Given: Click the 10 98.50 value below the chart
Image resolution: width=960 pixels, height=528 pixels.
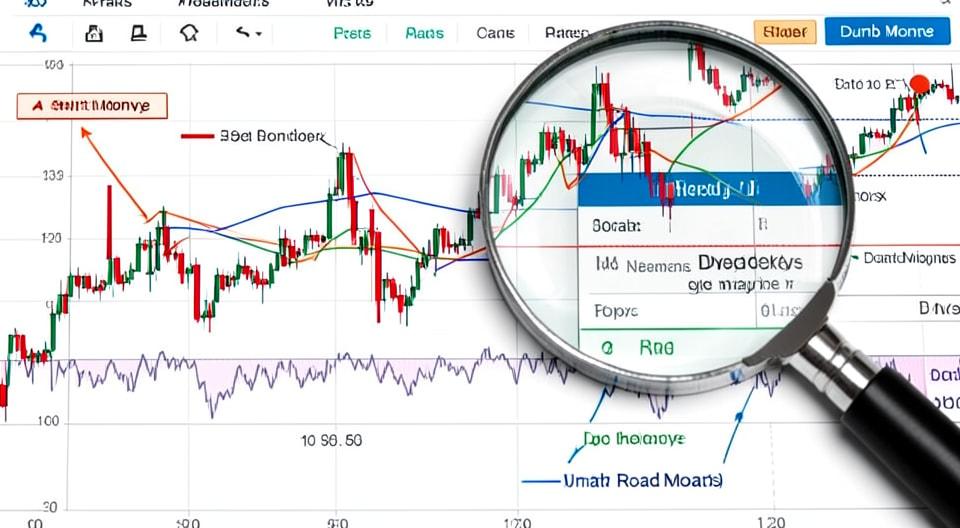Looking at the screenshot, I should 331,440.
